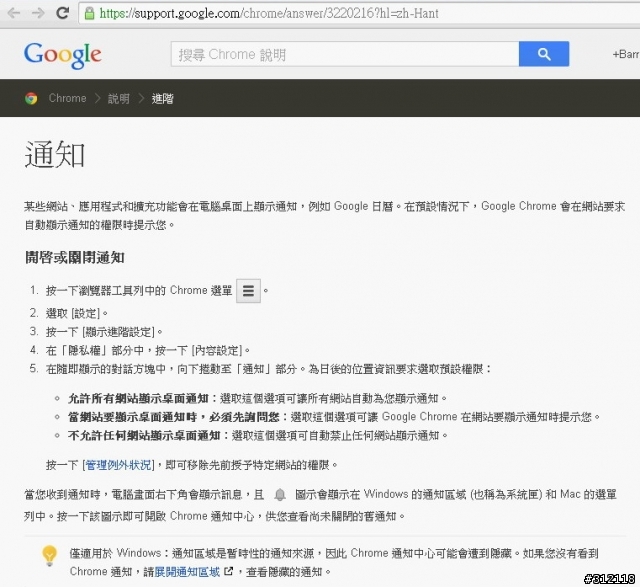Hit the blue magnifier search button

pyautogui.click(x=544, y=54)
